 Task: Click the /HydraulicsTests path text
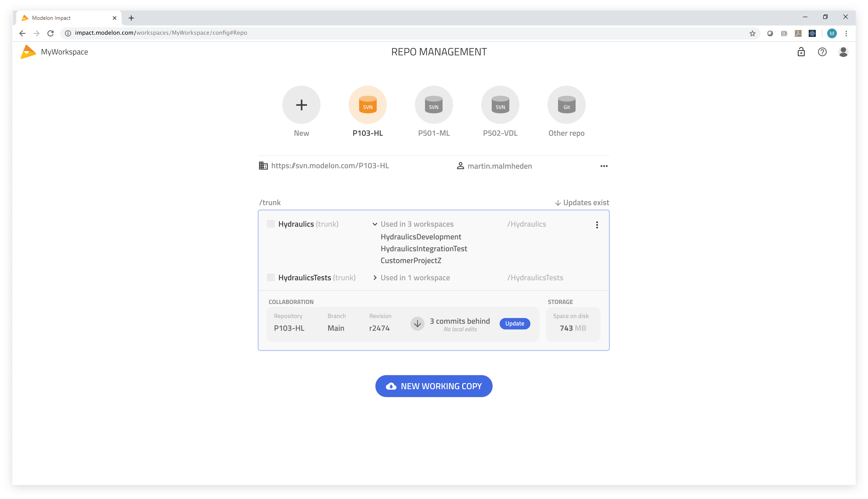coord(535,278)
